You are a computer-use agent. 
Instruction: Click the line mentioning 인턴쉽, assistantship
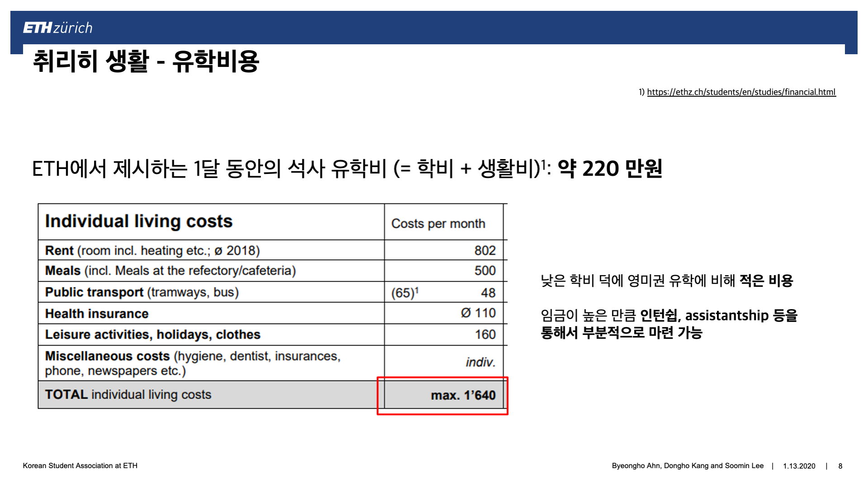click(x=669, y=315)
